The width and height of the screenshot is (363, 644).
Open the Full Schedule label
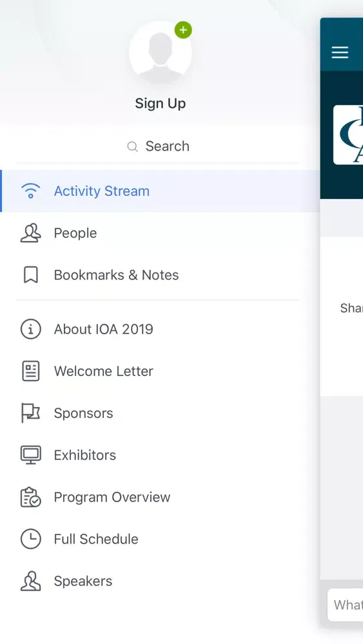[96, 539]
